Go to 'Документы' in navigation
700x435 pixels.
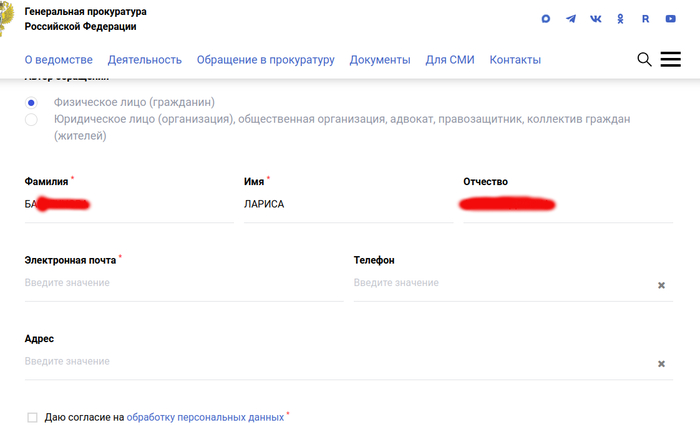click(380, 60)
